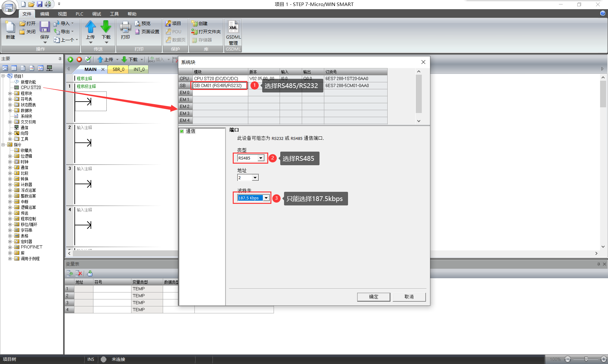This screenshot has height=364, width=608.
Task: Click the quick access Open folder icon
Action: click(x=31, y=4)
